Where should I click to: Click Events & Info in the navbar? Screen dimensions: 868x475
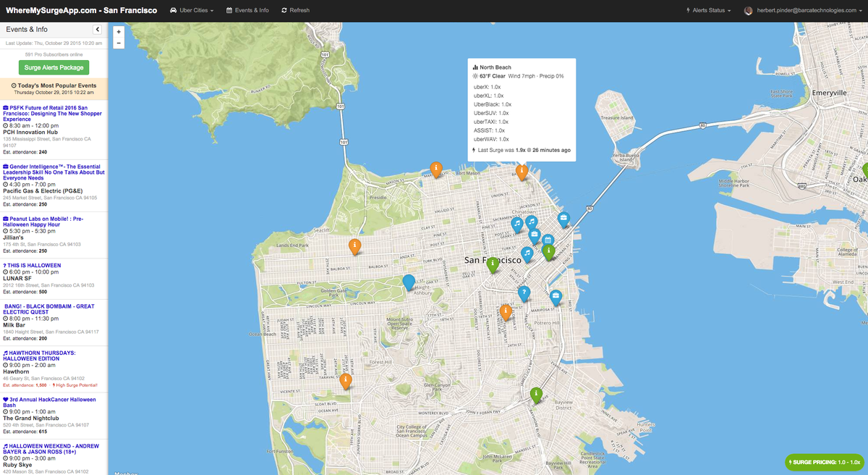pos(247,10)
